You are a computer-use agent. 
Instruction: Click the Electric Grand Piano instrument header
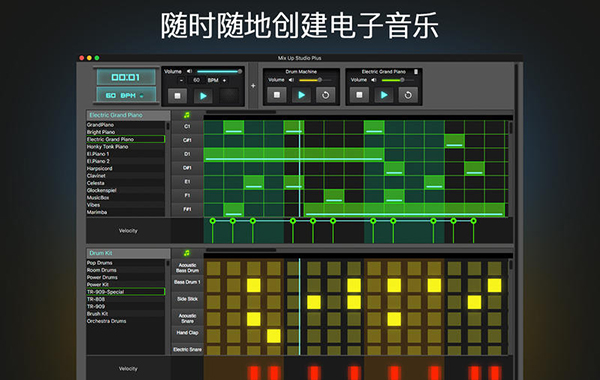[x=128, y=115]
